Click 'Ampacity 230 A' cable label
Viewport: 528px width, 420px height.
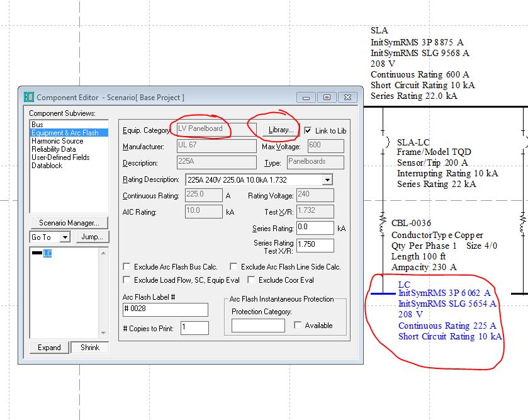424,268
